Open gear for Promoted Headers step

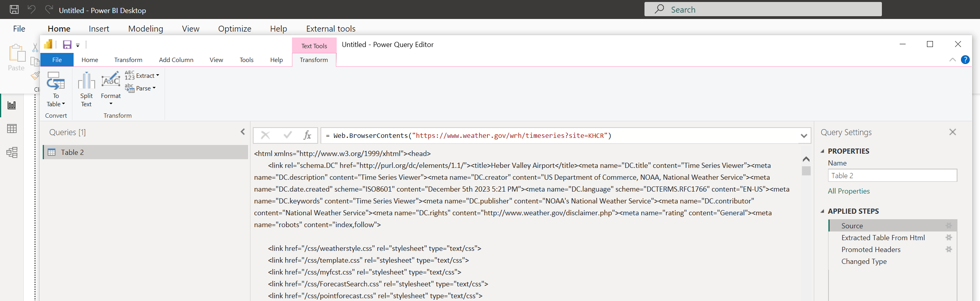tap(949, 249)
